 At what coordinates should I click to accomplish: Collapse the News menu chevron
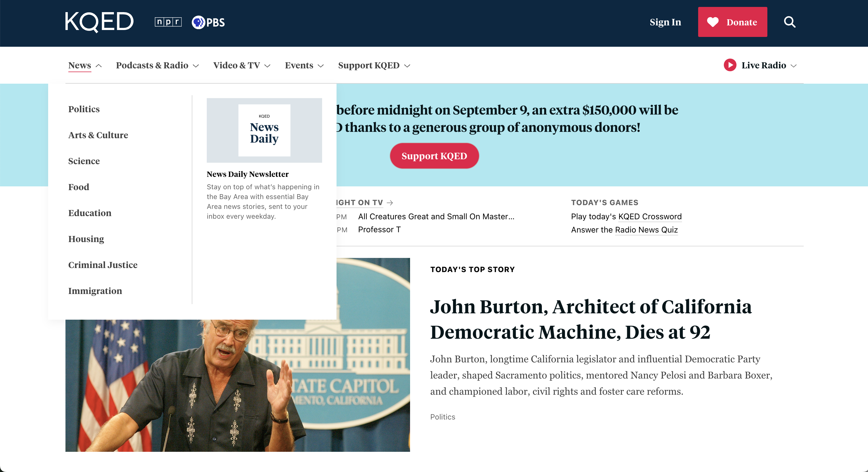point(99,66)
